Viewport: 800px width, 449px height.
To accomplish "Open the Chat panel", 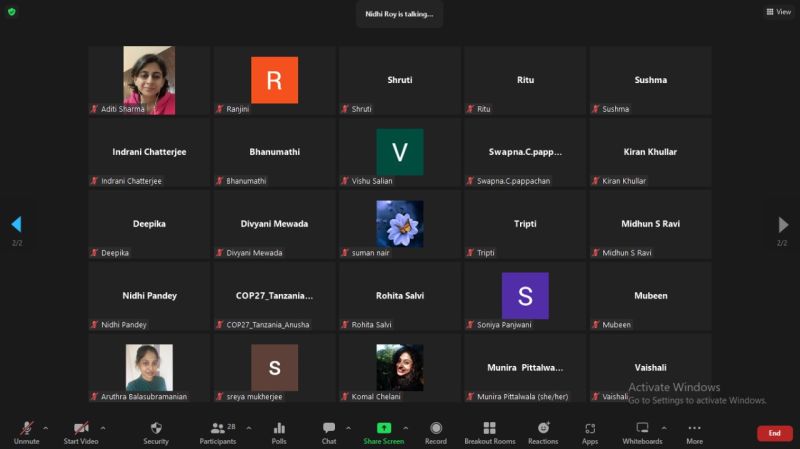I will (x=329, y=433).
